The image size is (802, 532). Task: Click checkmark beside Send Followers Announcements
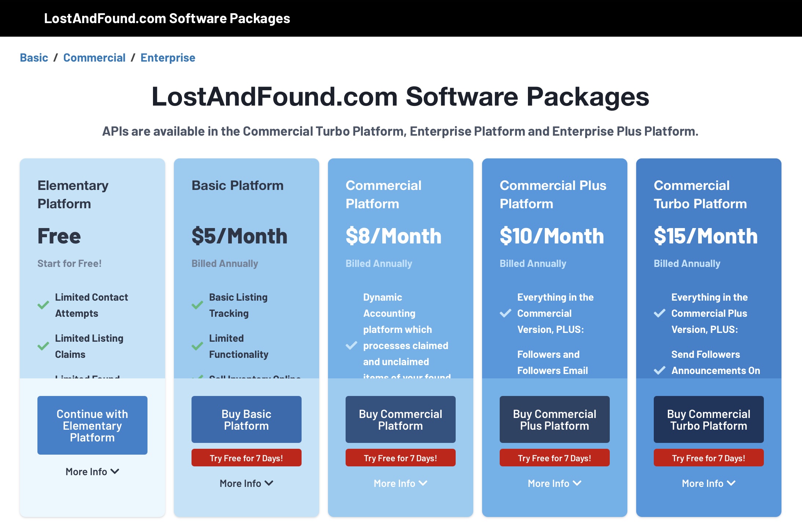pos(660,370)
